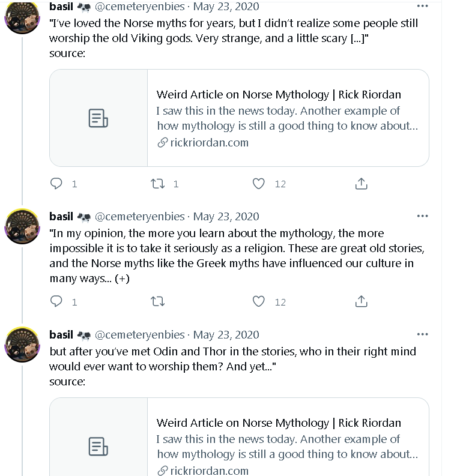Open more options for the first tweet
The width and height of the screenshot is (457, 476).
pyautogui.click(x=422, y=6)
